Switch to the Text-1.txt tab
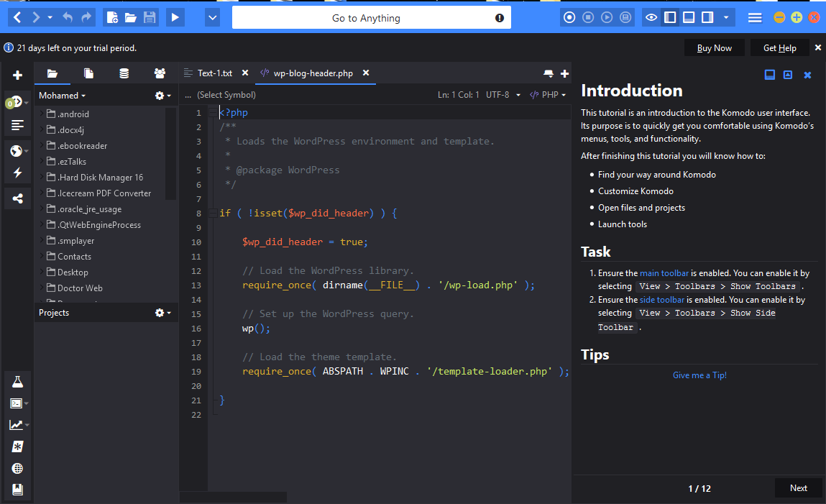826x504 pixels. pyautogui.click(x=215, y=73)
